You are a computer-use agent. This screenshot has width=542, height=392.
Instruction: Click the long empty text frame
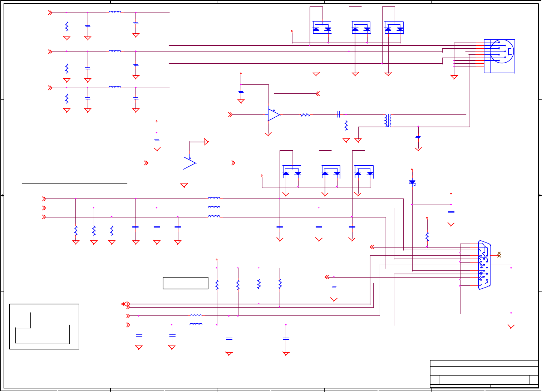point(74,188)
